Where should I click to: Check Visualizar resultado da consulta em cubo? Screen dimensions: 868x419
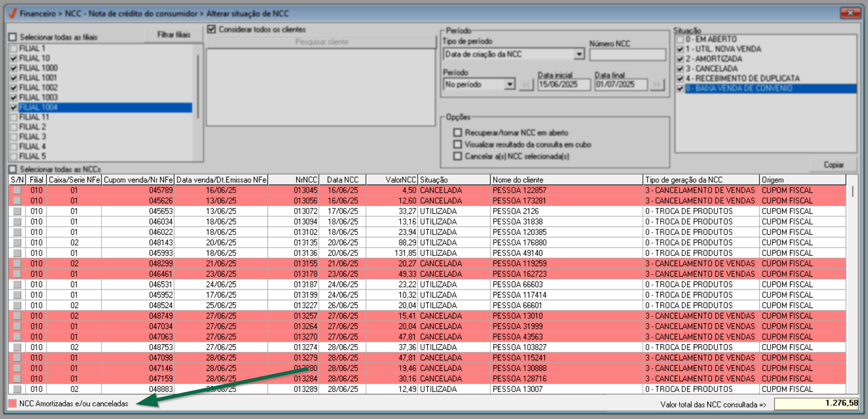coord(458,144)
